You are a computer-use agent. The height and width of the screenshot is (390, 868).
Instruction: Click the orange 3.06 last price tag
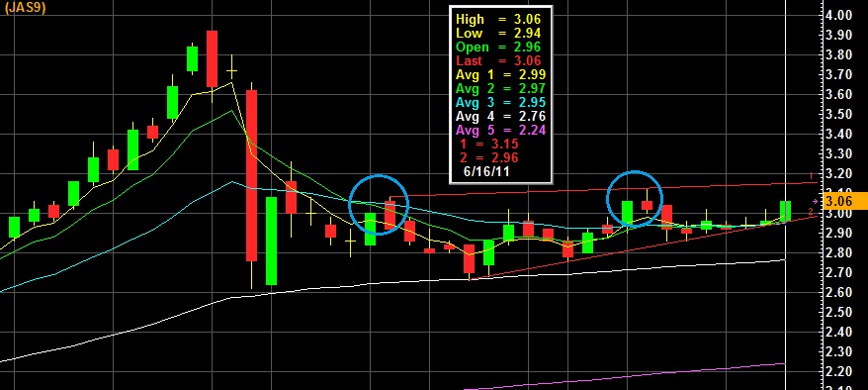(x=845, y=201)
